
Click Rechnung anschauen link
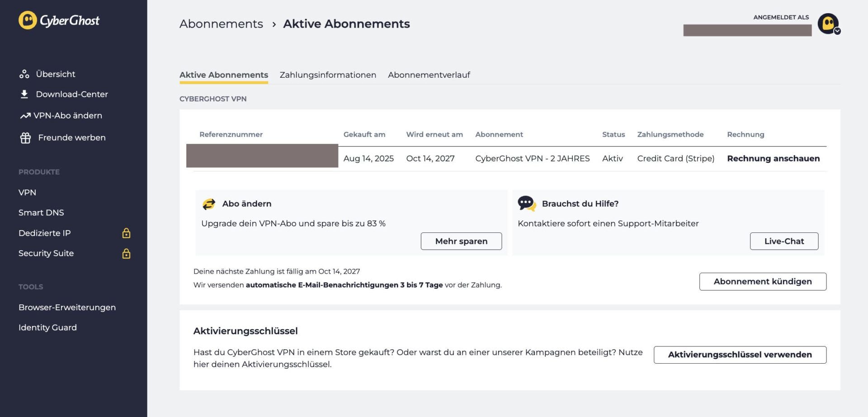(773, 158)
